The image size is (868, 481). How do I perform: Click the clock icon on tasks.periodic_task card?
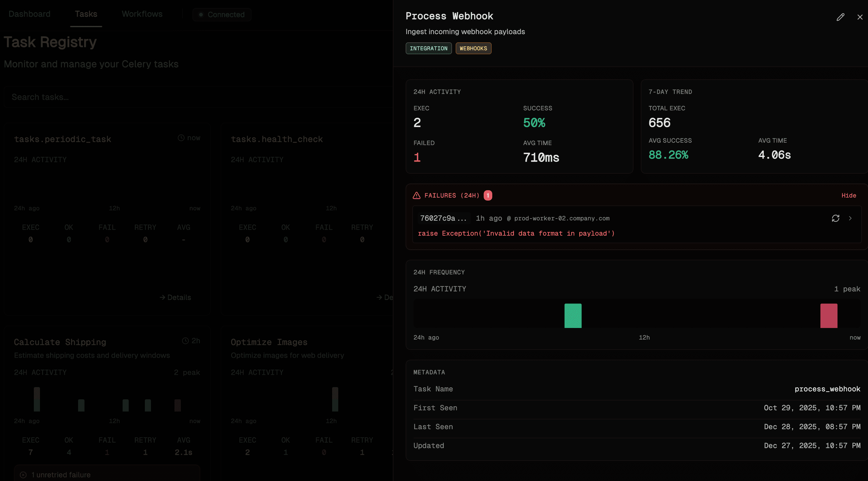coord(181,137)
